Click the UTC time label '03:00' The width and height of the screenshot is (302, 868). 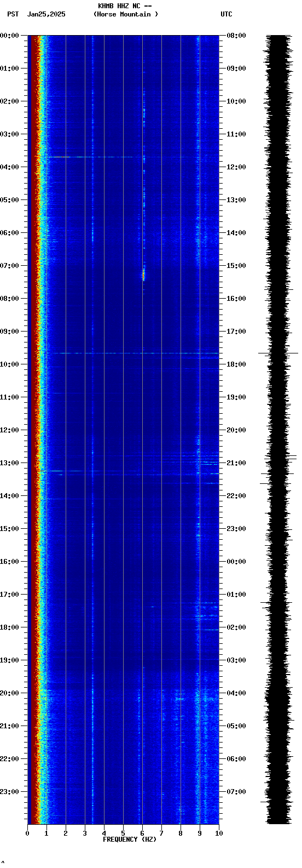[x=236, y=660]
